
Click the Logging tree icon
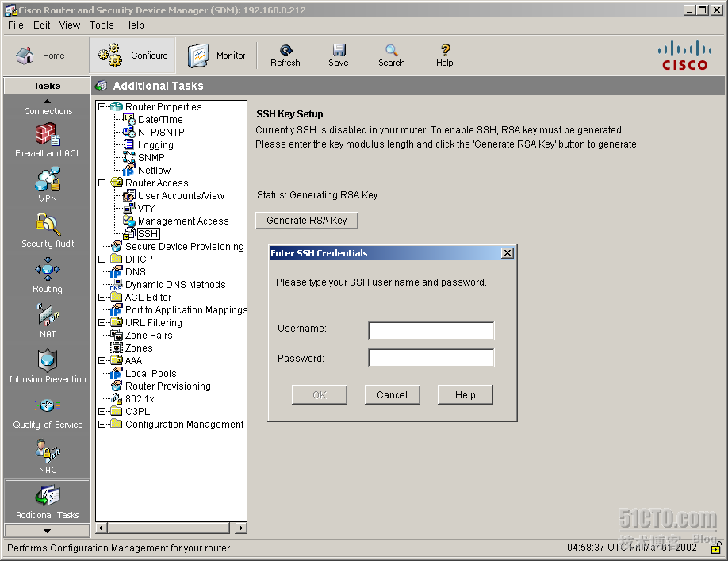pos(129,144)
